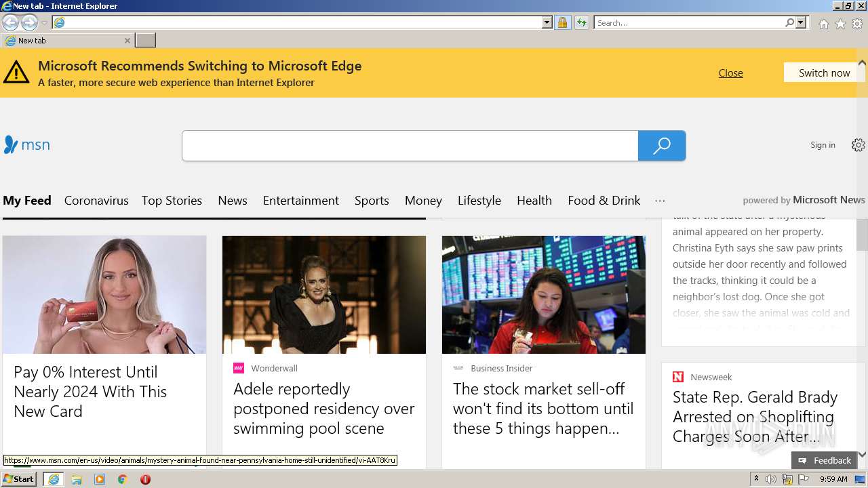Open File Explorer folder taskbar icon
The image size is (868, 488).
pos(77,479)
